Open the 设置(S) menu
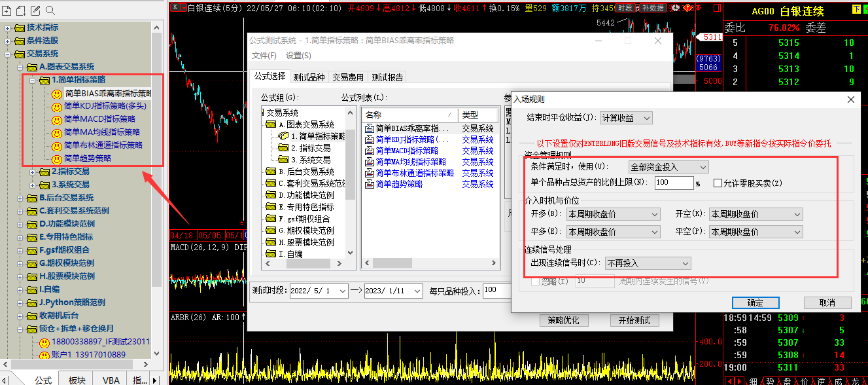This screenshot has height=385, width=868. tap(298, 56)
